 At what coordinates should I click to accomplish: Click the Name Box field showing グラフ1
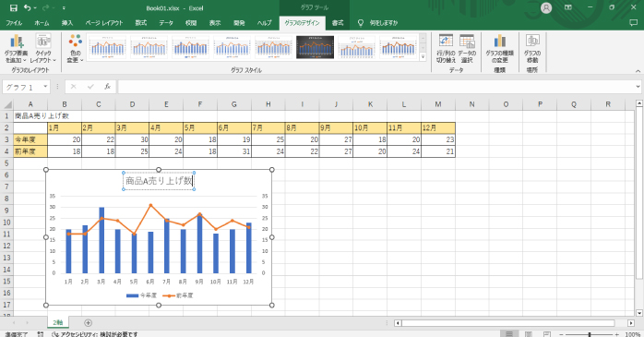pyautogui.click(x=22, y=87)
